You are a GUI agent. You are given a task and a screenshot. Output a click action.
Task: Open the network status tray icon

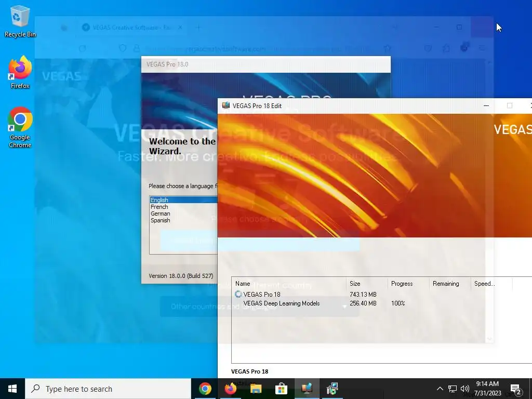click(453, 389)
